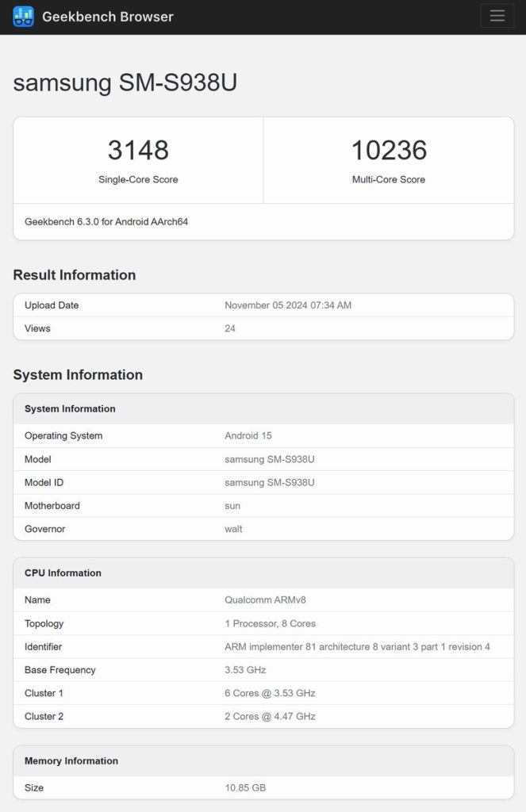Click the samsung SM-S938U page title
Screen dimensions: 526x812
tap(125, 83)
